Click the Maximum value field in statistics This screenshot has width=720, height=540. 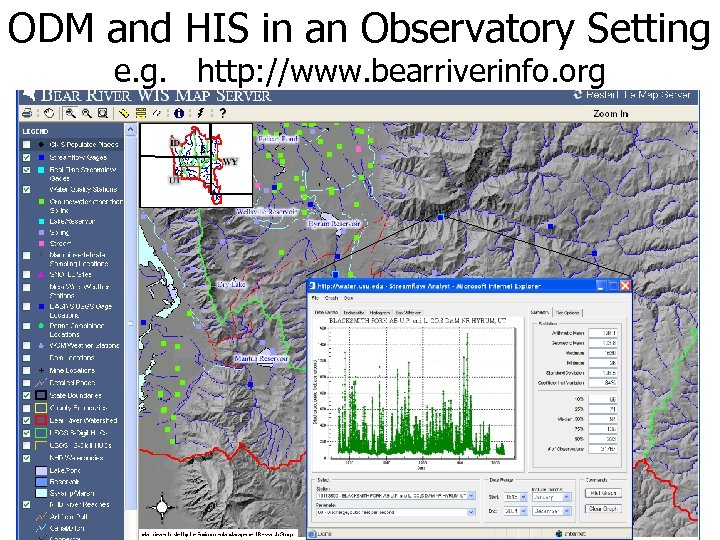pos(603,353)
